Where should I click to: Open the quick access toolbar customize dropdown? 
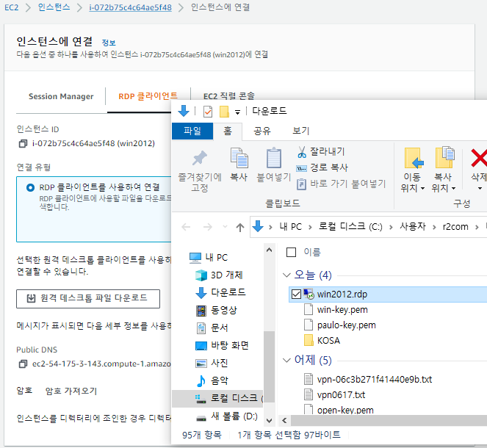coord(237,112)
